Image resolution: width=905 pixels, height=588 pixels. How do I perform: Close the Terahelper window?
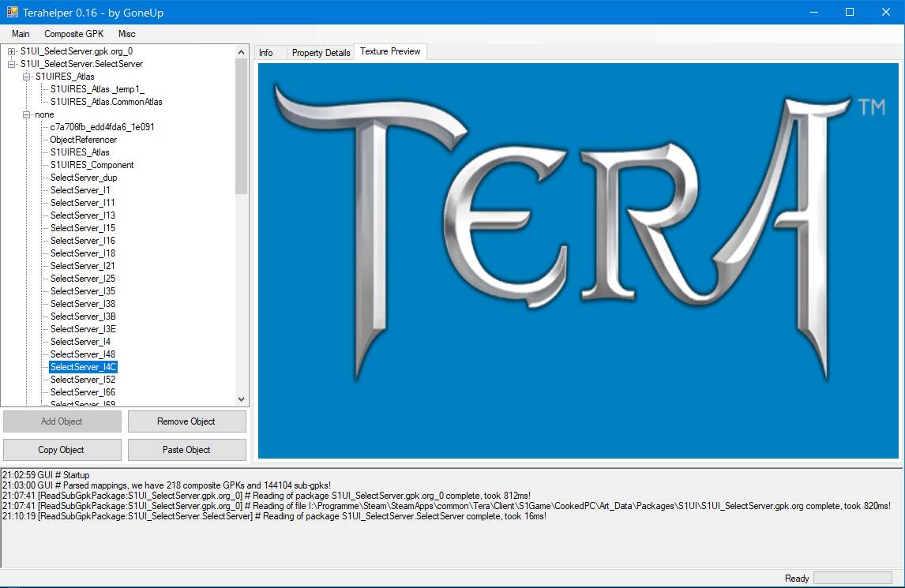pos(886,12)
